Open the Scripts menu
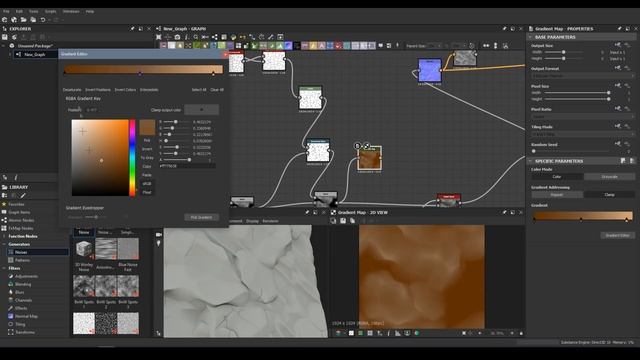The image size is (640, 360). tap(51, 11)
